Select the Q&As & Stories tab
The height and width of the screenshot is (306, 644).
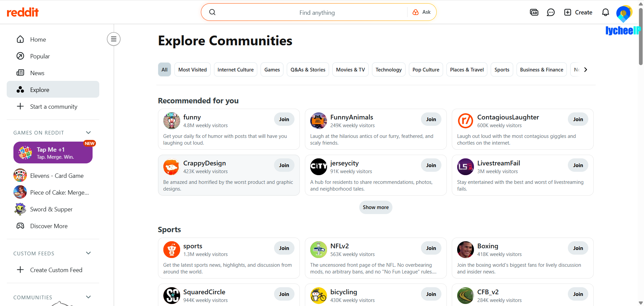(x=308, y=69)
